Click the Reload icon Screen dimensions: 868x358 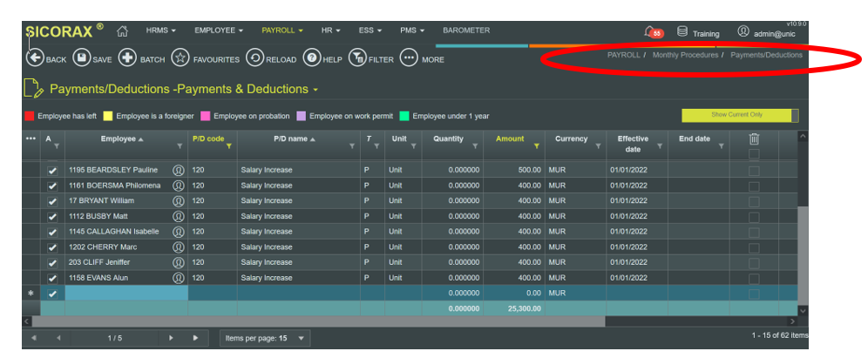point(255,58)
